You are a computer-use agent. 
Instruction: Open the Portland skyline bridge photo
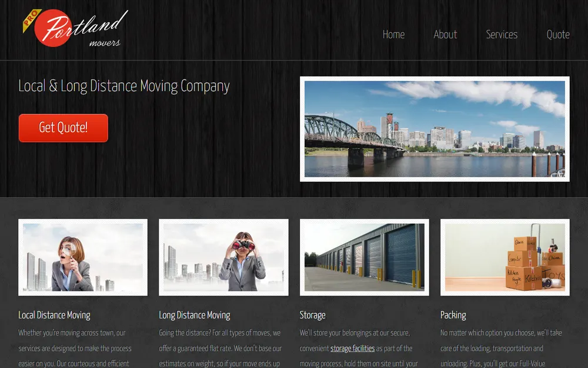pos(435,129)
